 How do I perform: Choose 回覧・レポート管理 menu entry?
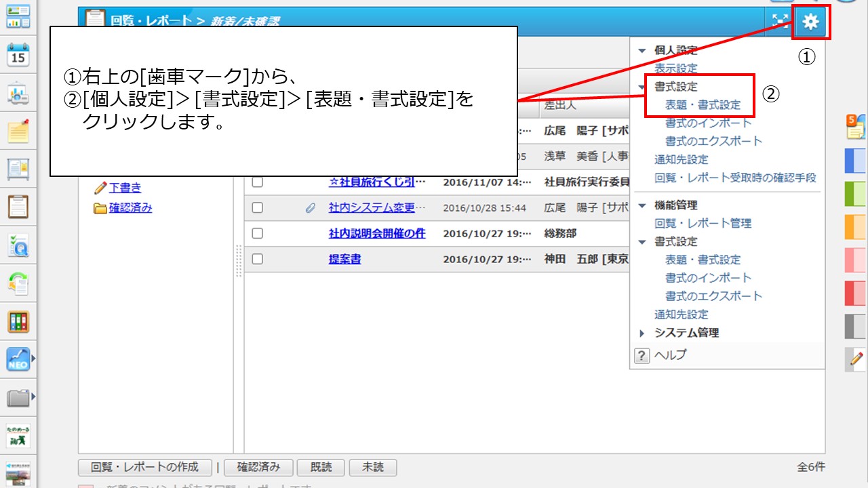(703, 223)
